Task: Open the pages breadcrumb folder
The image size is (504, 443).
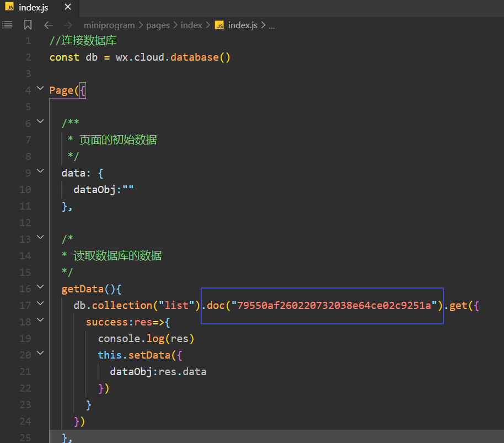Action: point(158,25)
